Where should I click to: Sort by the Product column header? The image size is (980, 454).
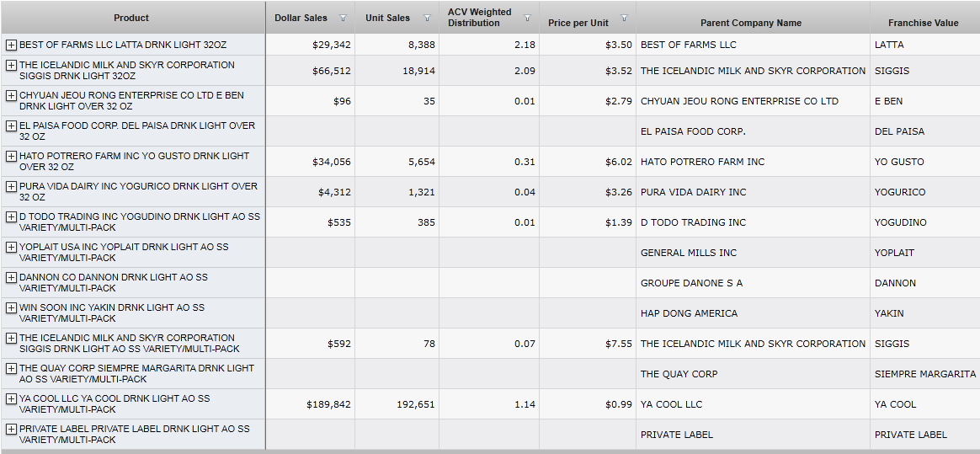(131, 18)
